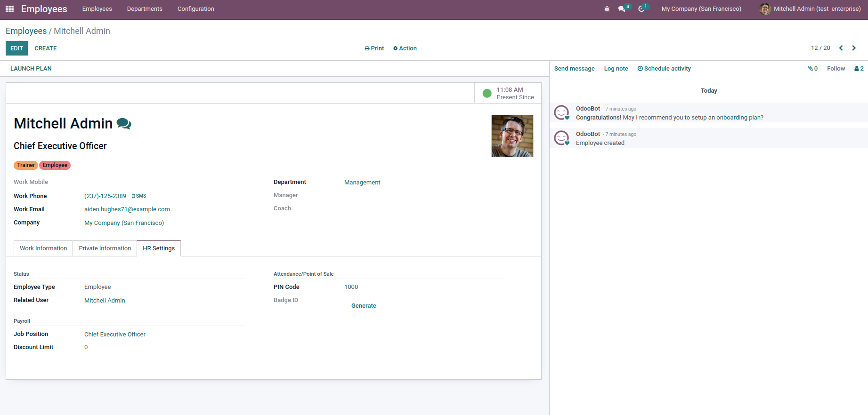Click the Trainer tag

coord(26,165)
